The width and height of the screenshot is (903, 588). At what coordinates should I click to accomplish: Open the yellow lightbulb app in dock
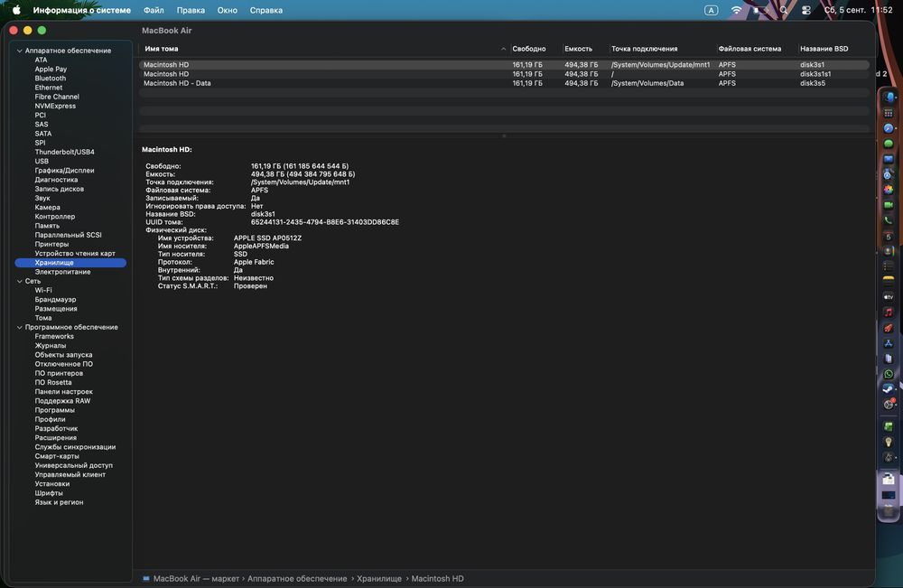coord(889,443)
